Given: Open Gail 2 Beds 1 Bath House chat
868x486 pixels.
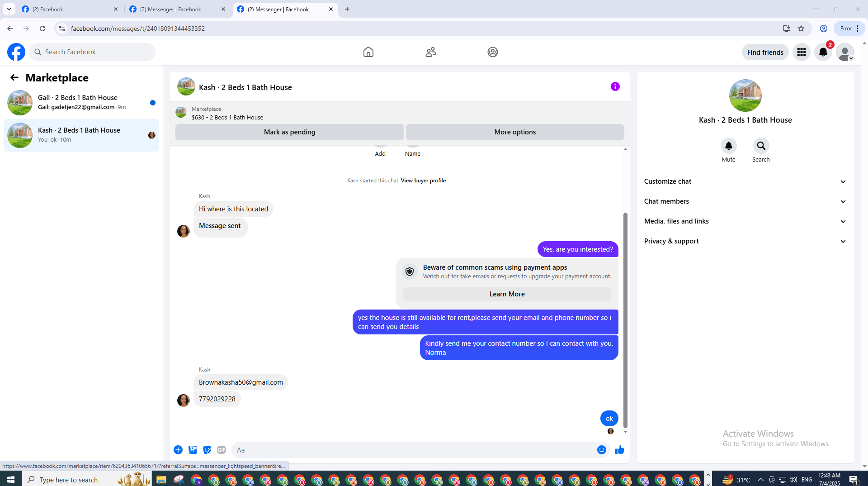Looking at the screenshot, I should click(81, 102).
